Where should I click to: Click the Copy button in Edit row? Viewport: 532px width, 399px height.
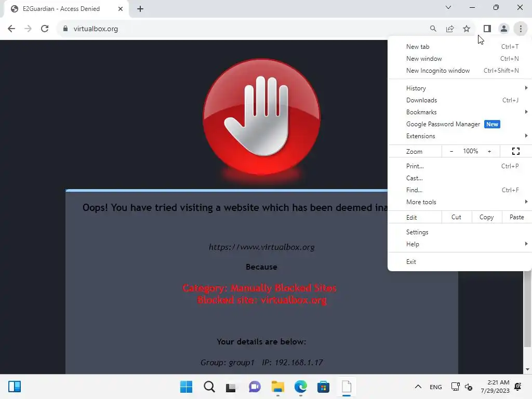pos(486,217)
